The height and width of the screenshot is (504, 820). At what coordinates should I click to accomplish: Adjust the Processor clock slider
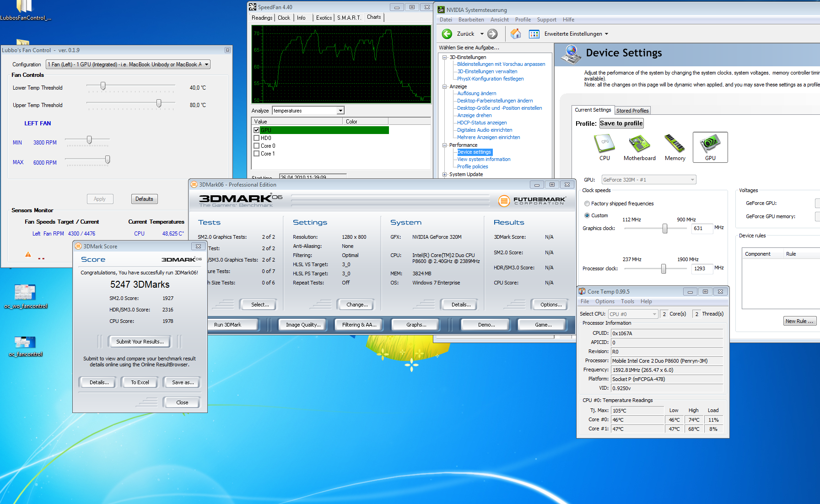click(x=663, y=268)
